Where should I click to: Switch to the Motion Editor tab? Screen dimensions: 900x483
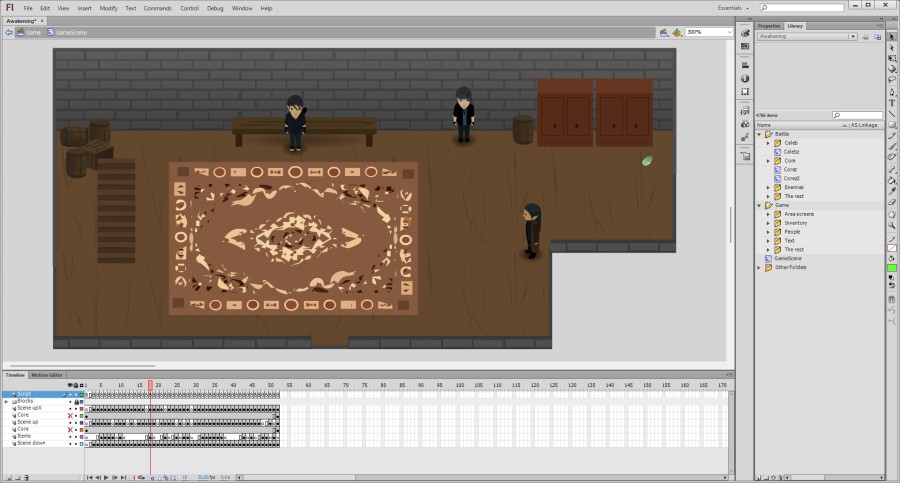click(48, 375)
